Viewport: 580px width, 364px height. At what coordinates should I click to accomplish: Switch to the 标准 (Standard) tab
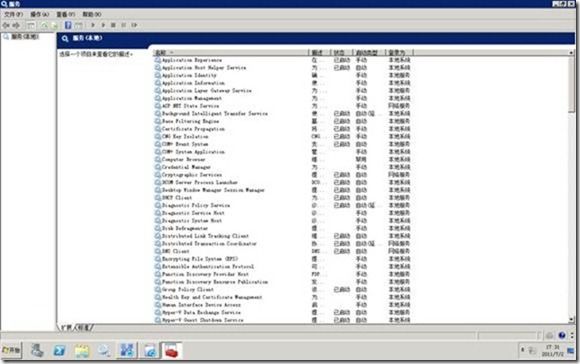[x=84, y=328]
